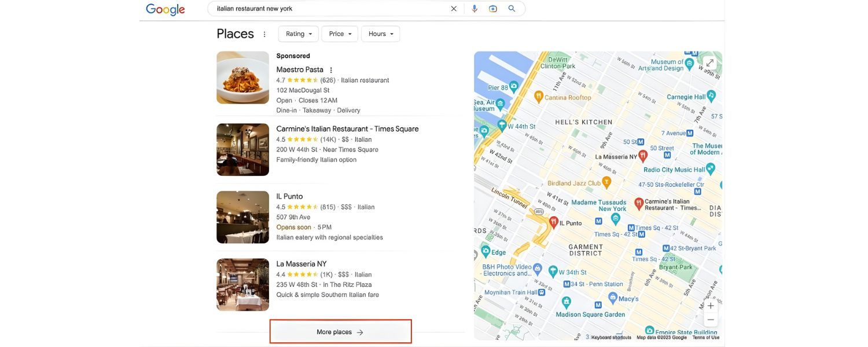Open the Hours filter dropdown
This screenshot has height=347, width=868.
380,34
